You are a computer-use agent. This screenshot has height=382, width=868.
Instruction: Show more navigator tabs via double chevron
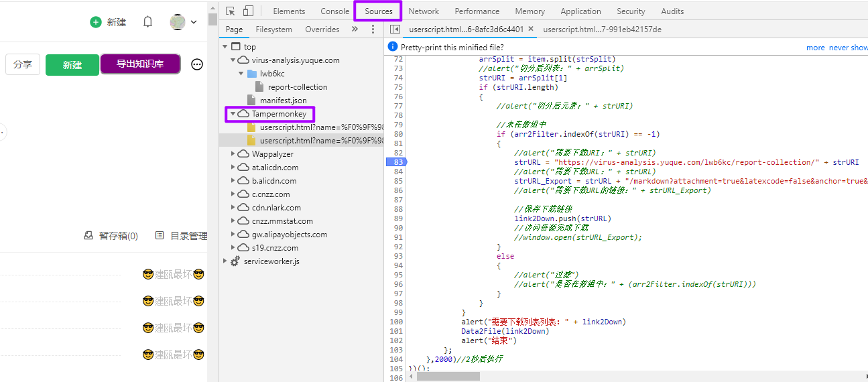click(x=355, y=29)
